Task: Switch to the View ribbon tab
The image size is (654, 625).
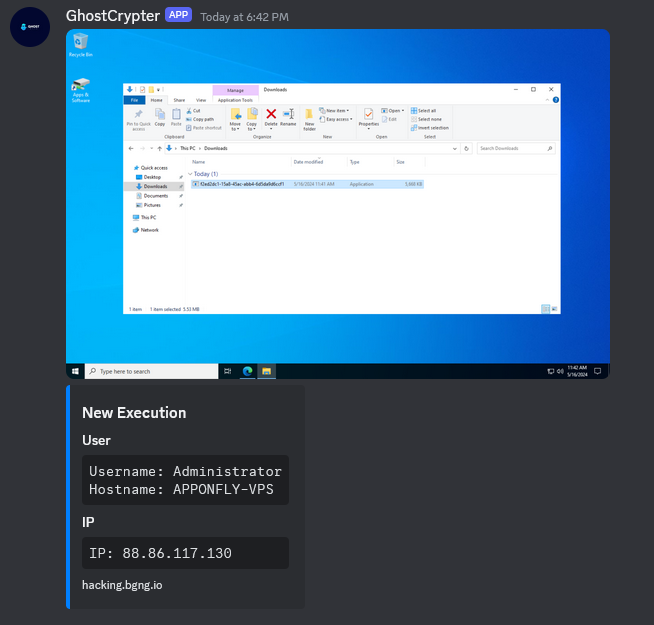Action: click(x=201, y=100)
